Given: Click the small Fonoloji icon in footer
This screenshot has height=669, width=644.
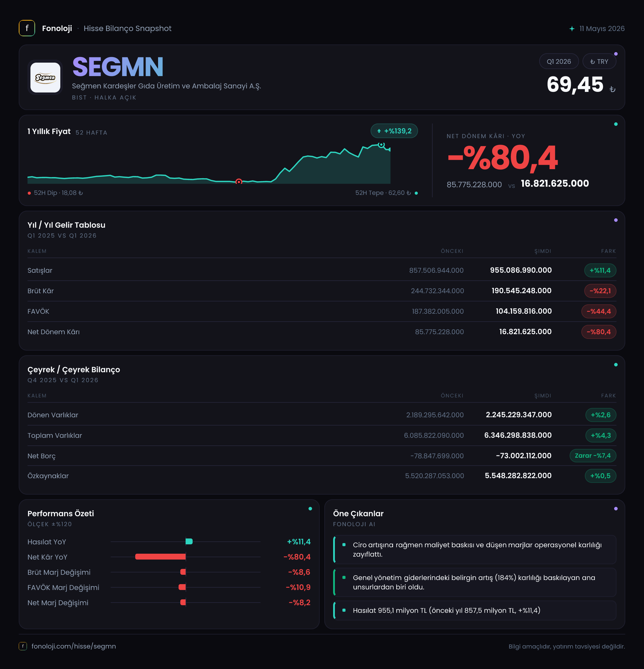Looking at the screenshot, I should pos(23,646).
